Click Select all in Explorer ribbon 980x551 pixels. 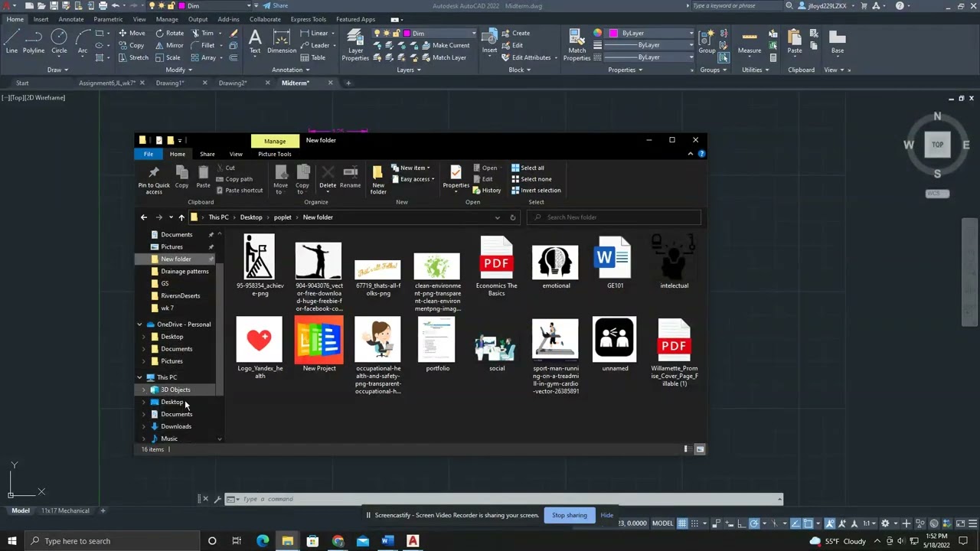[x=528, y=168]
